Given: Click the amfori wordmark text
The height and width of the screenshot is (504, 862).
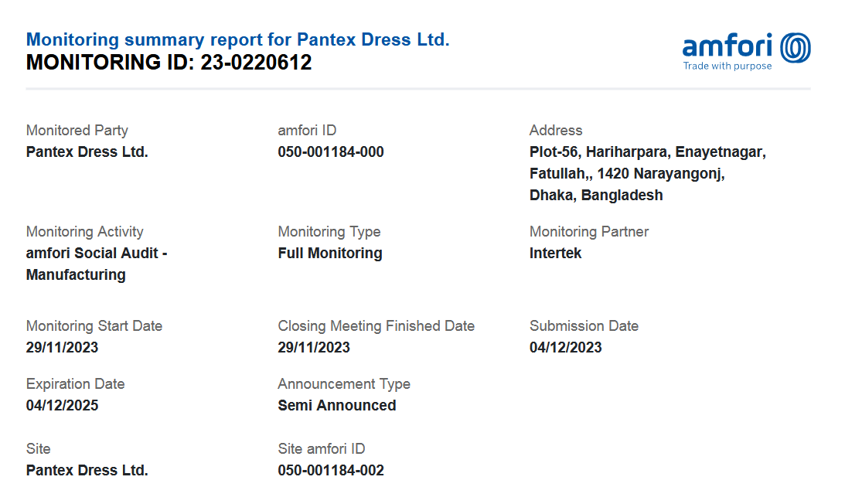Looking at the screenshot, I should (x=728, y=46).
